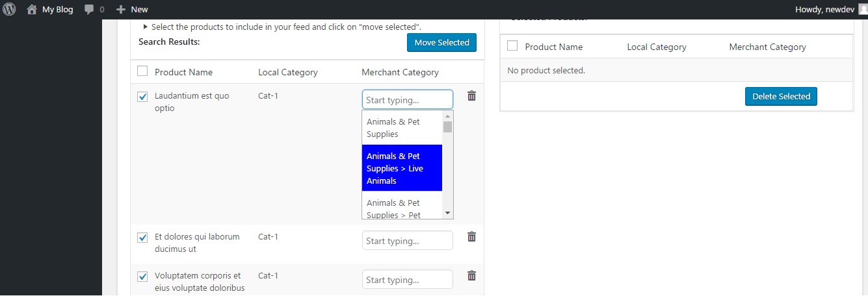Image resolution: width=868 pixels, height=298 pixels.
Task: Click Product Name header in Search Results
Action: (183, 72)
